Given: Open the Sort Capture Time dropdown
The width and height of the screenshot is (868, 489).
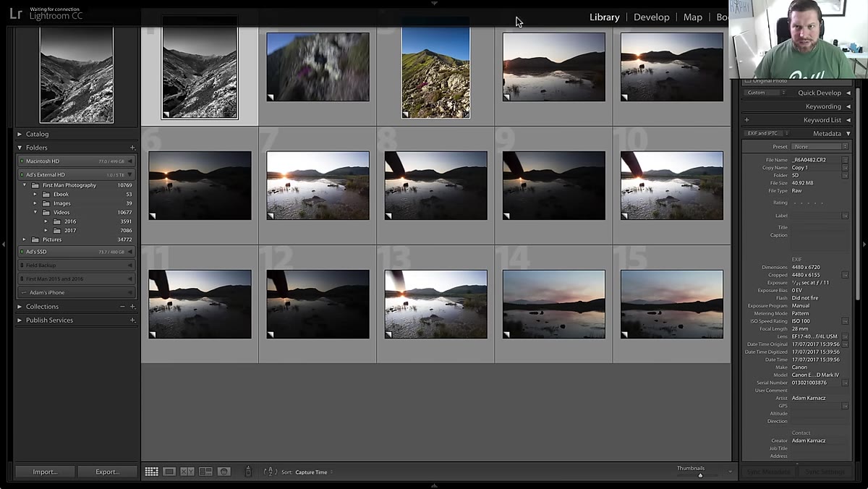Looking at the screenshot, I should tap(314, 472).
